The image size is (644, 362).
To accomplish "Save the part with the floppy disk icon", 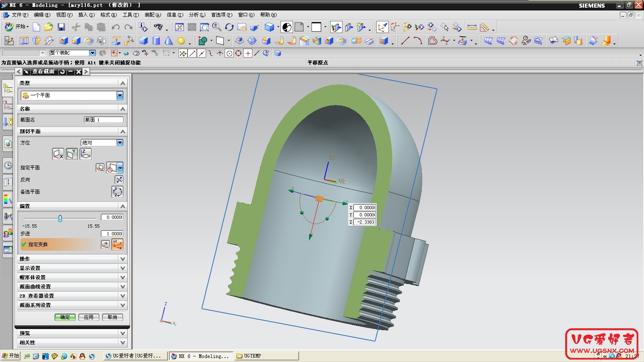I will tap(61, 27).
